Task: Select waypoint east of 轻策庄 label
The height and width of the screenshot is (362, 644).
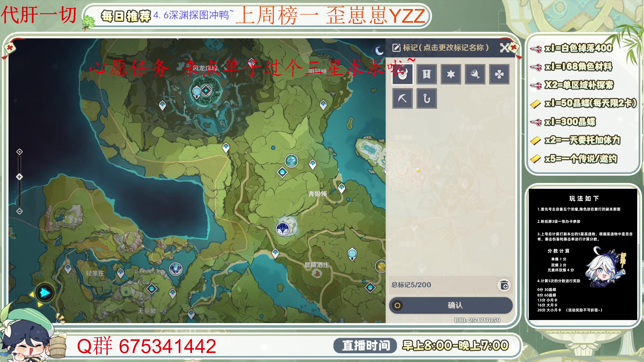Action: click(121, 274)
